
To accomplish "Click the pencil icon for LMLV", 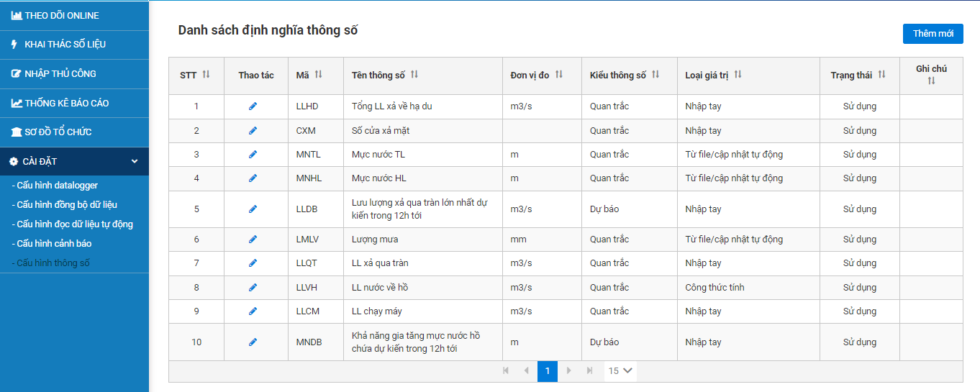I will [x=253, y=240].
